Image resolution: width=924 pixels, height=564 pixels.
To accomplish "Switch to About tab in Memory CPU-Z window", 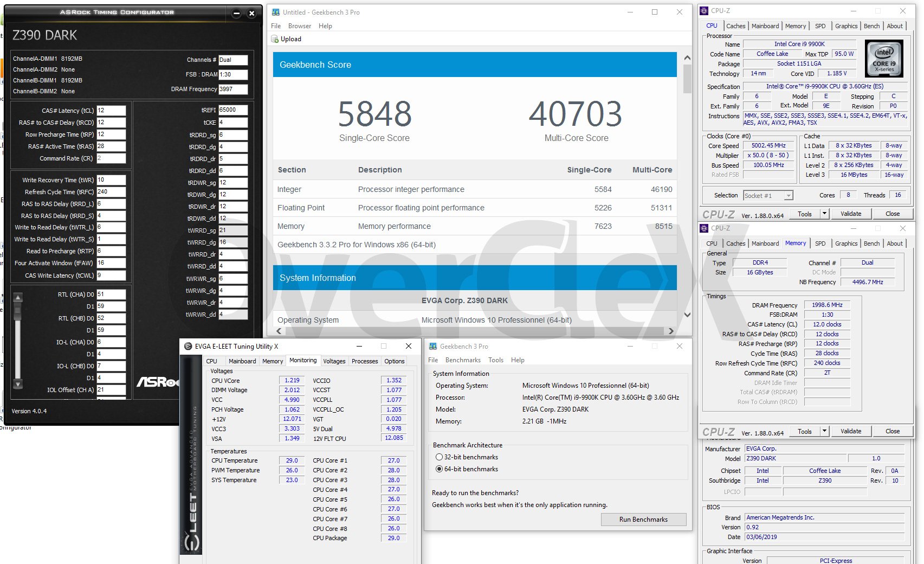I will 895,243.
